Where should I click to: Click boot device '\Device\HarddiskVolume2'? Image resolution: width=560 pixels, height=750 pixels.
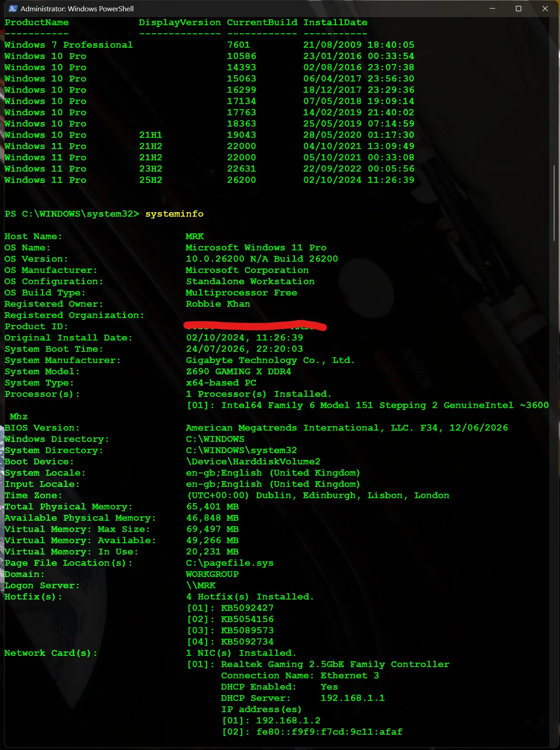pos(253,462)
